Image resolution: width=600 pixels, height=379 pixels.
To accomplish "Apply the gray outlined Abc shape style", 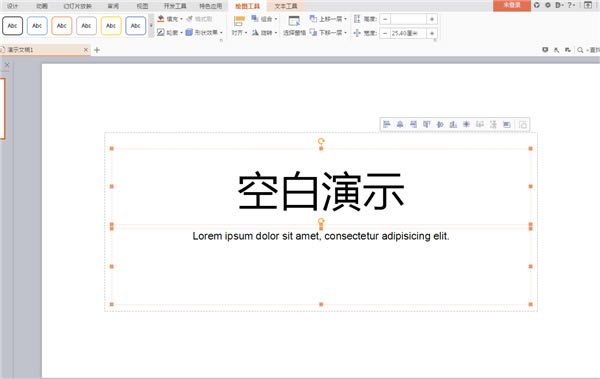I will click(x=86, y=26).
